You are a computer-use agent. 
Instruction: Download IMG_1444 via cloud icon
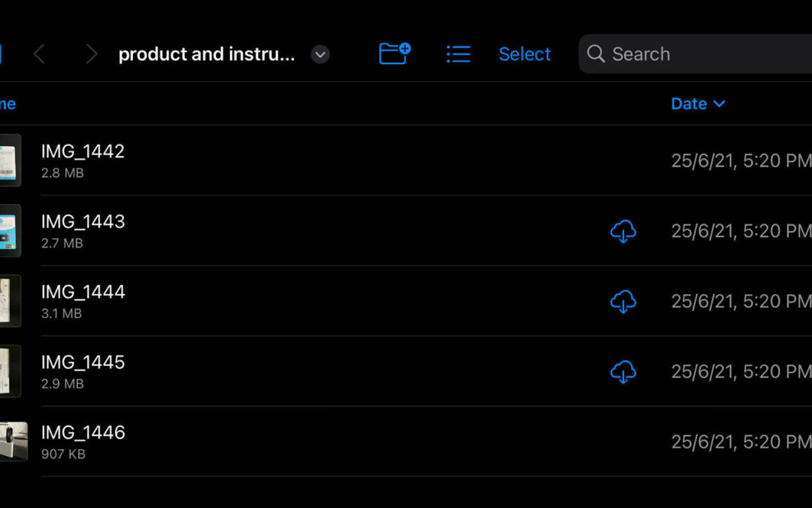coord(623,301)
